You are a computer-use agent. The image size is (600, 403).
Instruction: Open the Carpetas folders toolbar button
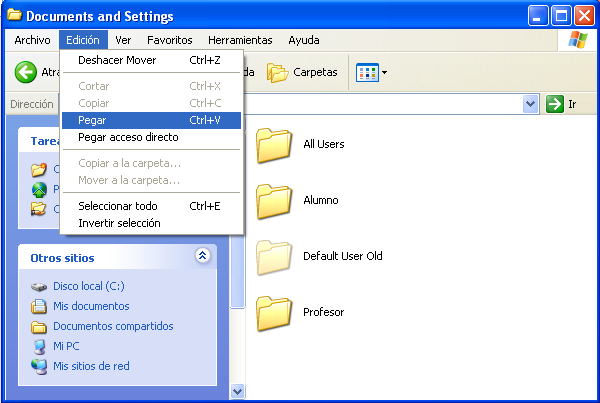click(x=304, y=72)
